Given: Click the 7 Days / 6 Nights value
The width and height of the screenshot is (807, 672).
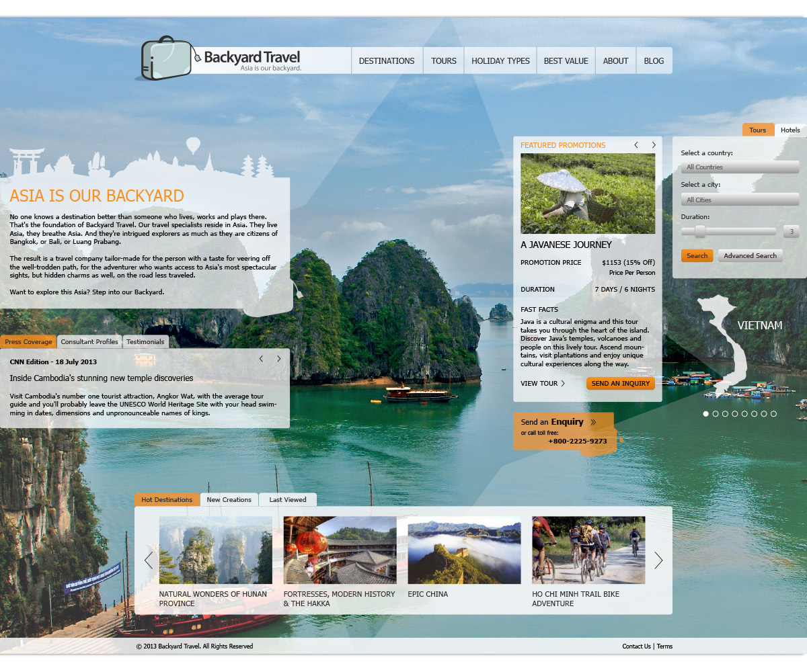Looking at the screenshot, I should point(625,290).
